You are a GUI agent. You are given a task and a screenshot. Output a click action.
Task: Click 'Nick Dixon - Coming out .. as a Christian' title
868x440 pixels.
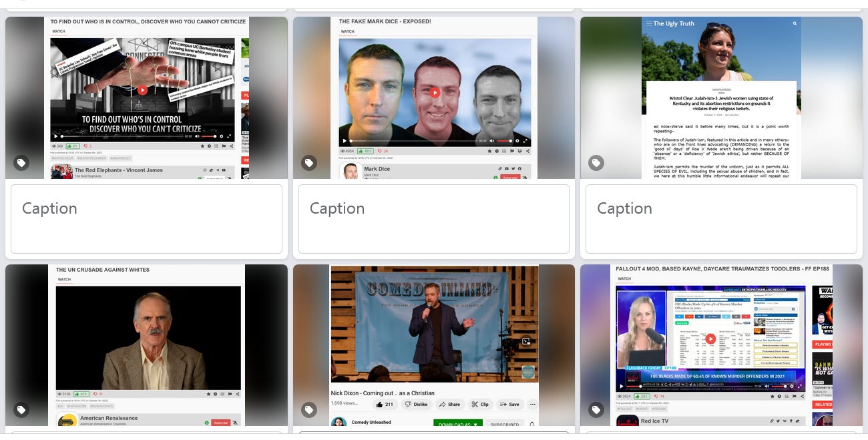pos(383,393)
